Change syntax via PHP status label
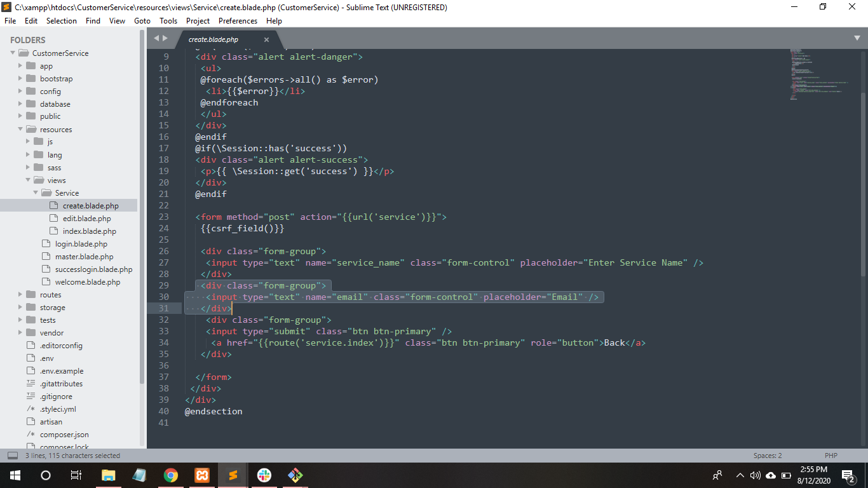Viewport: 868px width, 488px height. pyautogui.click(x=831, y=456)
